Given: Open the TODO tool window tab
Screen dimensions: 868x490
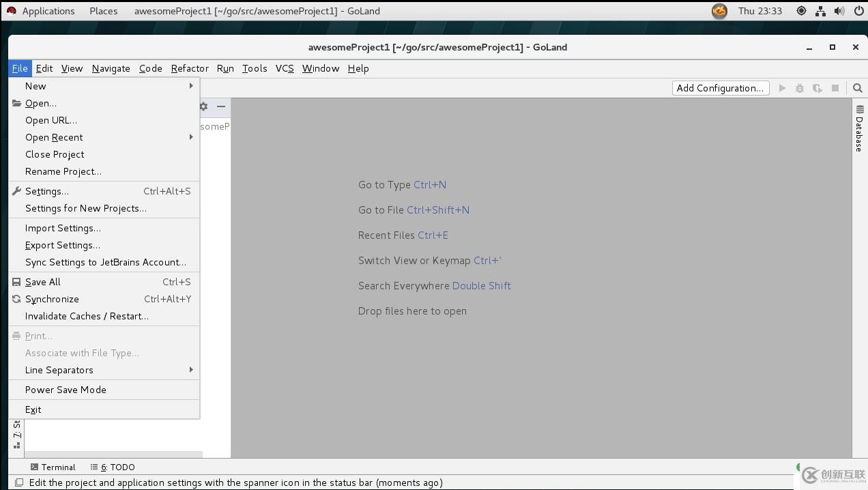Looking at the screenshot, I should (x=113, y=467).
